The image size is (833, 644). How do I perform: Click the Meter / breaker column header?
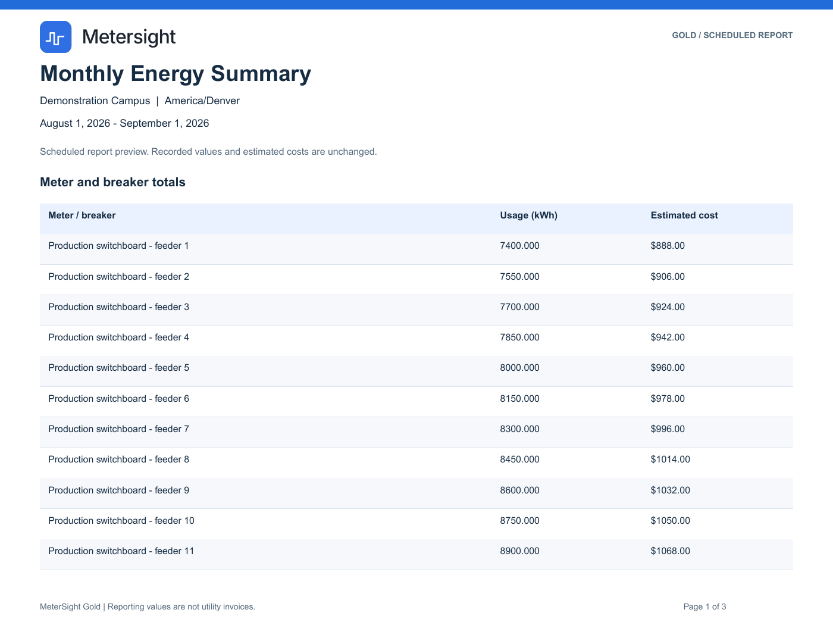[82, 215]
